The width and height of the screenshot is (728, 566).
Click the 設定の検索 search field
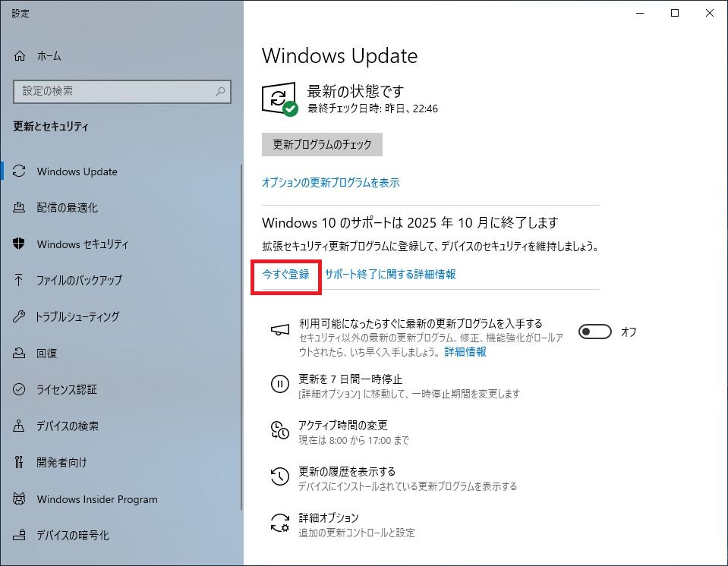coord(114,91)
